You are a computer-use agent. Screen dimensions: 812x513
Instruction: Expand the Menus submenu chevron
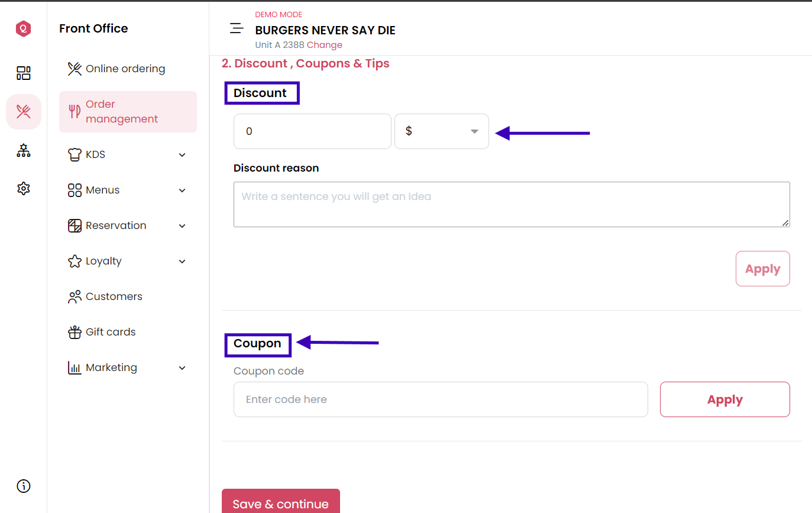[x=182, y=191]
